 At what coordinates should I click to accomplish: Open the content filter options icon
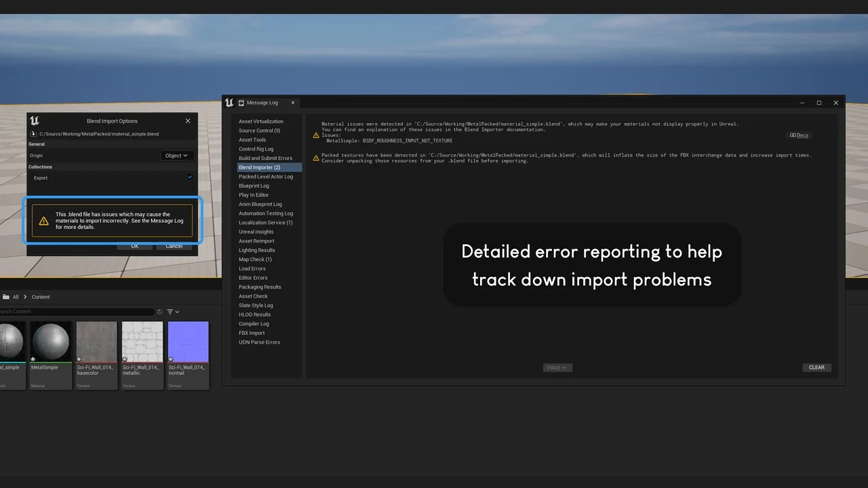click(x=172, y=312)
